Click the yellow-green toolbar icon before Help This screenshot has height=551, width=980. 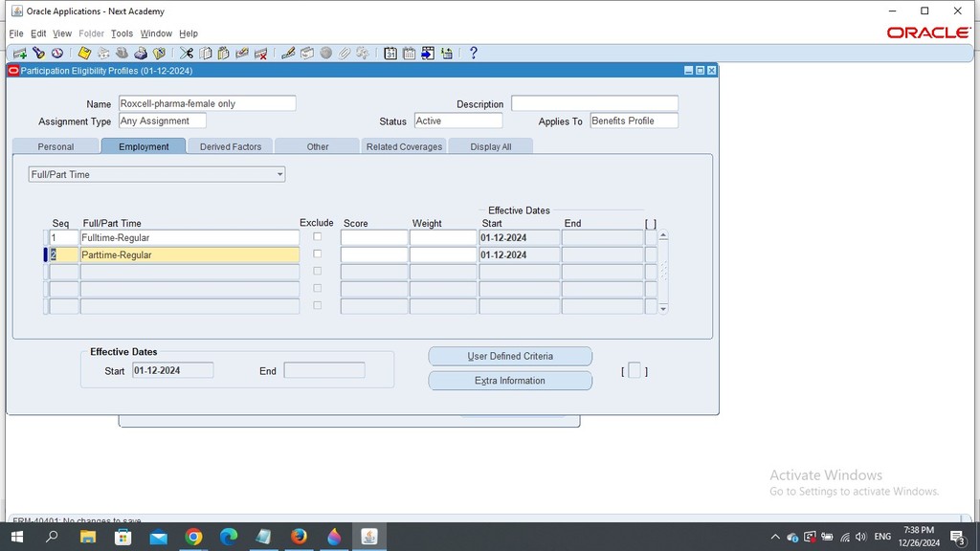click(447, 54)
